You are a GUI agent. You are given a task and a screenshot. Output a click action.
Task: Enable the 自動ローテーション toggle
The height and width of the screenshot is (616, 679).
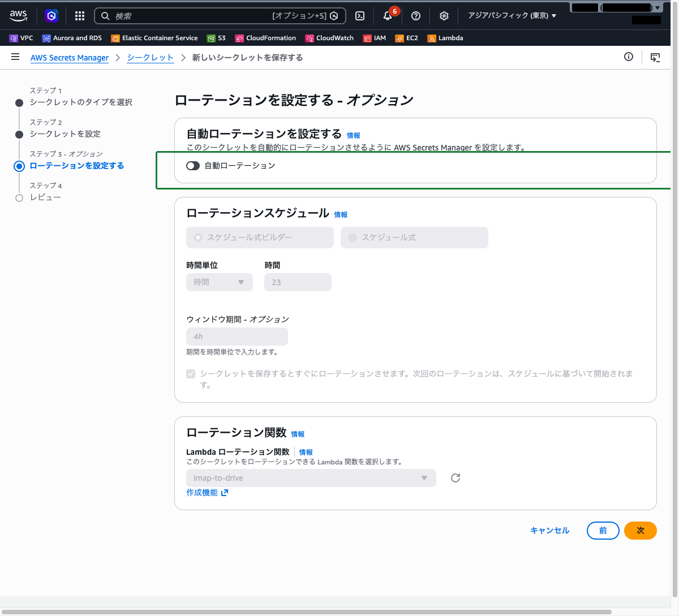point(193,166)
